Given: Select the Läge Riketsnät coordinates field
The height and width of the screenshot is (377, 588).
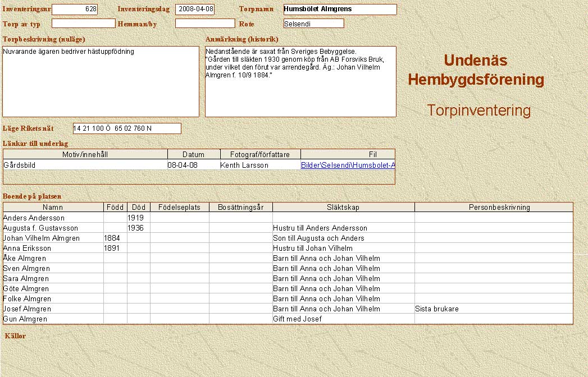Looking at the screenshot, I should [x=127, y=128].
